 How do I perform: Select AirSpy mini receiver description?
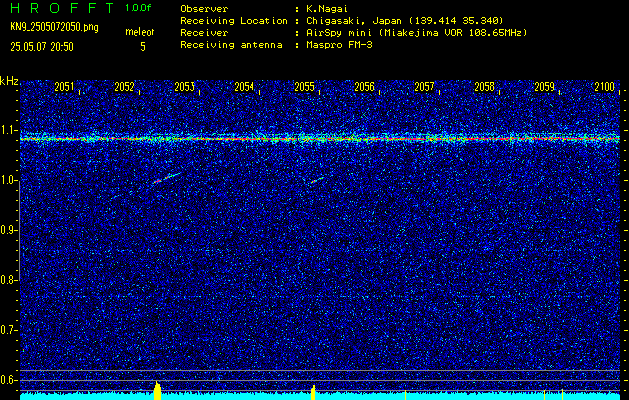tap(416, 32)
